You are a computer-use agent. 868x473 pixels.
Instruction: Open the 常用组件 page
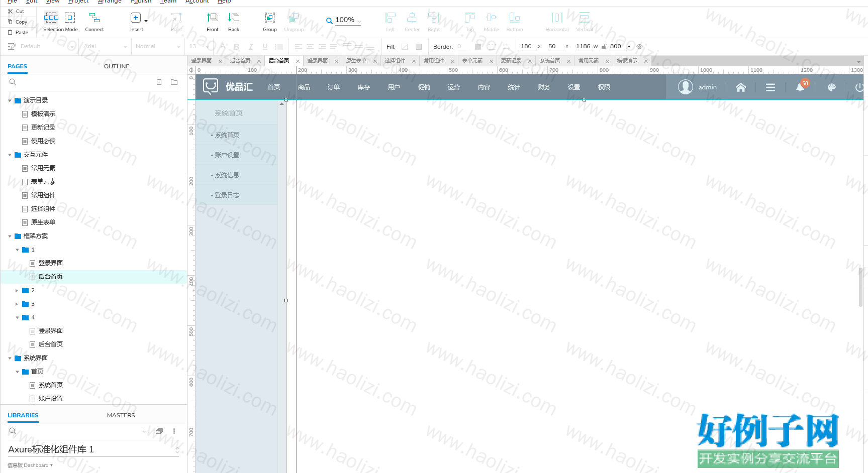43,195
